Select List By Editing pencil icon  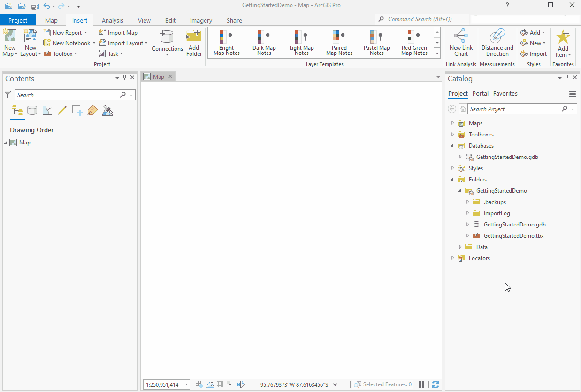coord(62,111)
